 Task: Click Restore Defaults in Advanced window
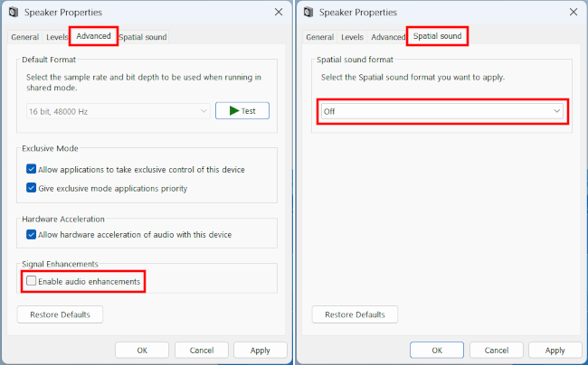point(60,314)
